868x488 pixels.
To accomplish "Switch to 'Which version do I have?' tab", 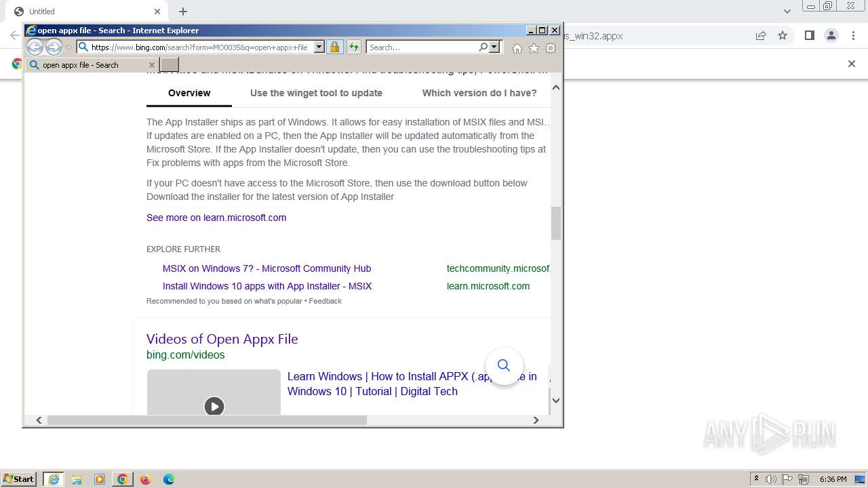I will click(479, 93).
